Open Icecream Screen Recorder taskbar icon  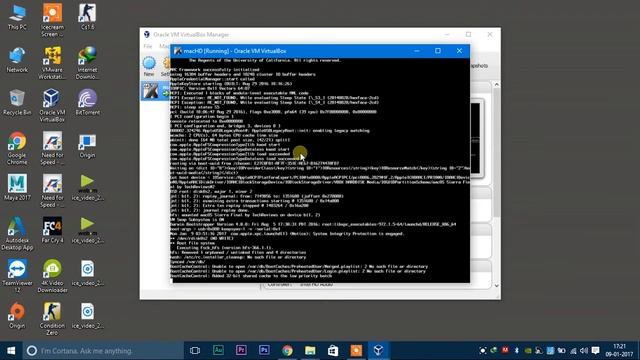[x=356, y=351]
